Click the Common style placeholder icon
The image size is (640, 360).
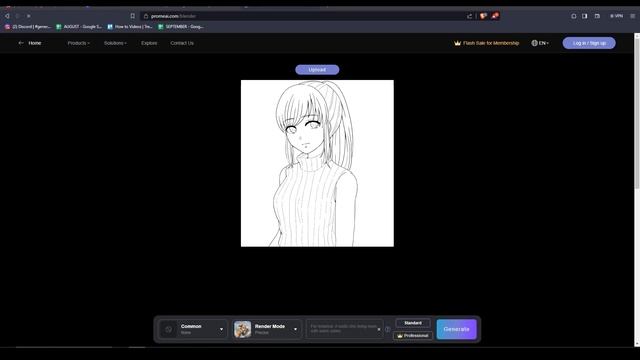click(x=168, y=329)
